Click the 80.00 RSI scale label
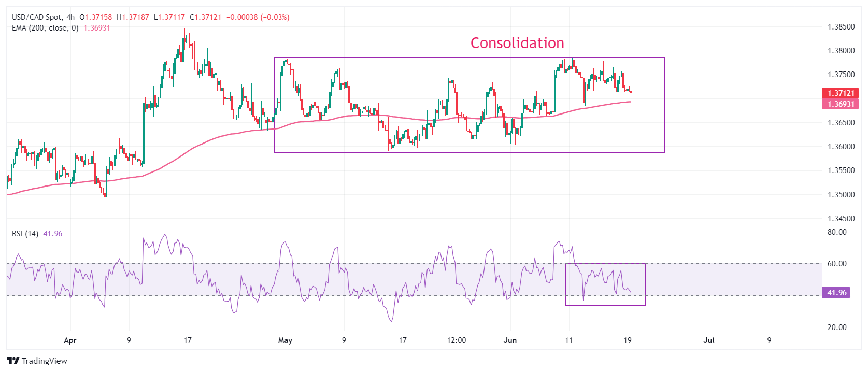The width and height of the screenshot is (868, 372). 837,232
